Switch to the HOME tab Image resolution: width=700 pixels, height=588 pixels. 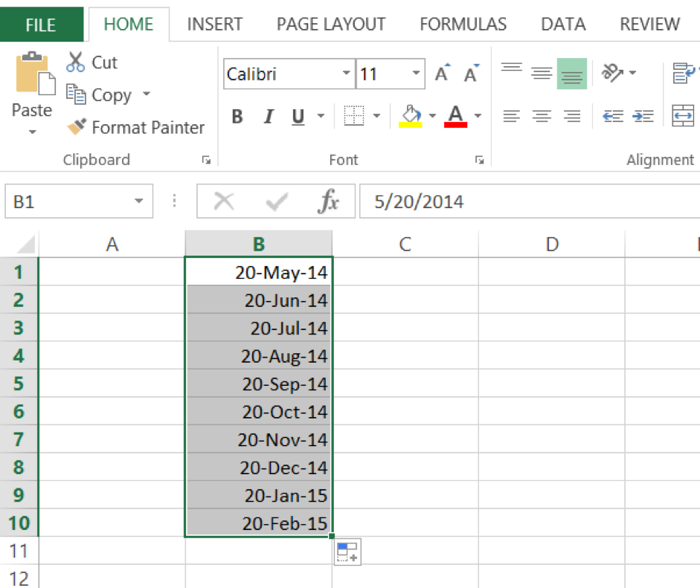click(x=129, y=25)
